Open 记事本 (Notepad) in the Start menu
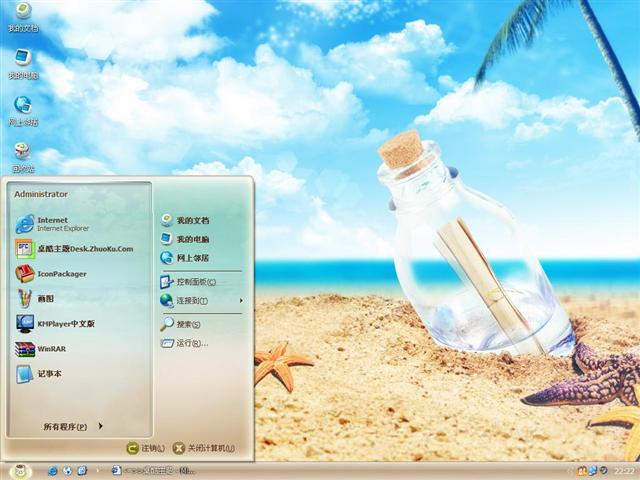 point(50,374)
